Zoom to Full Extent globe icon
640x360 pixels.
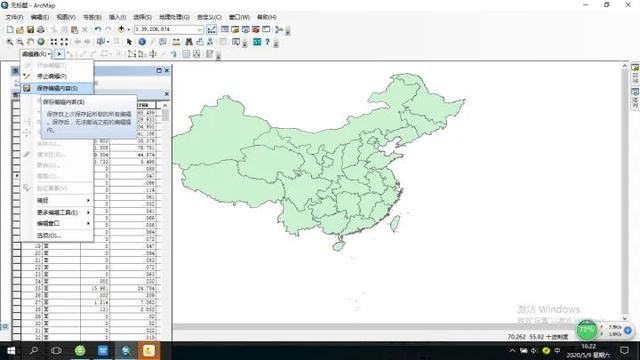click(x=41, y=42)
